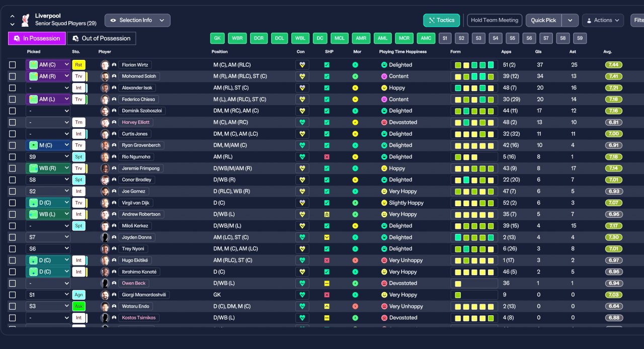Switch to Out of Possession tab
The image size is (644, 349).
point(101,38)
